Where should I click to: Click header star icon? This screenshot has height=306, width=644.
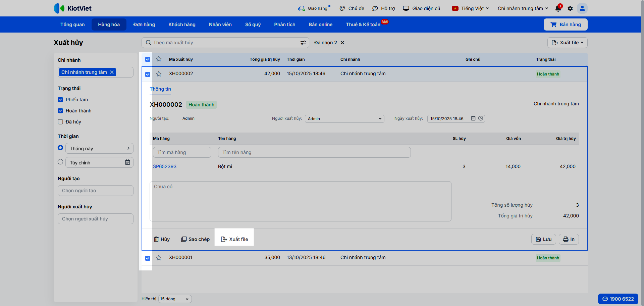[159, 59]
